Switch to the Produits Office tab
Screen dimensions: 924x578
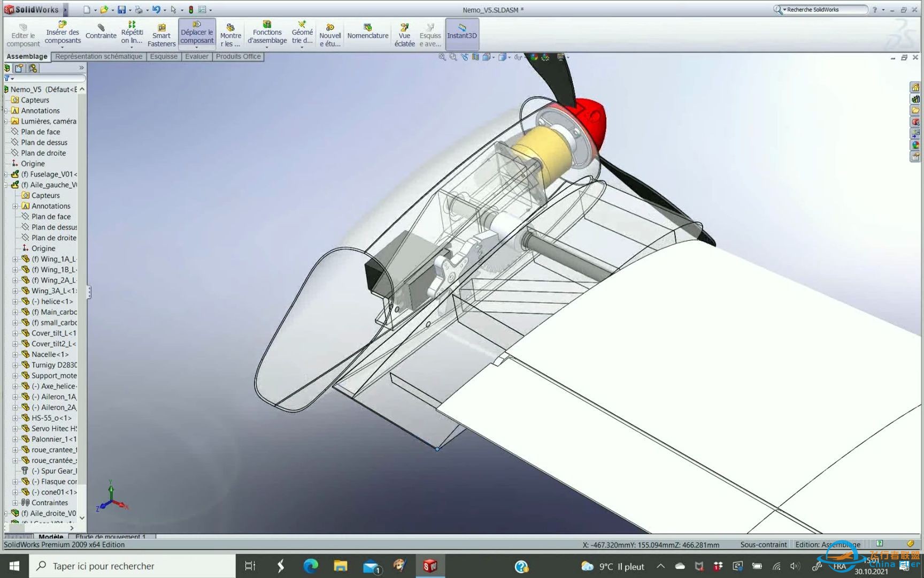(238, 56)
